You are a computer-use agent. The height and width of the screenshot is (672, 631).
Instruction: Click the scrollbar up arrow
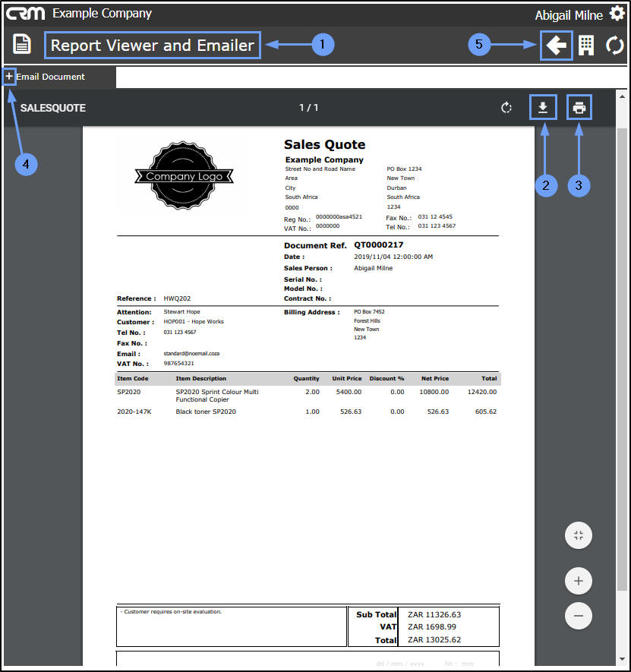[x=622, y=97]
